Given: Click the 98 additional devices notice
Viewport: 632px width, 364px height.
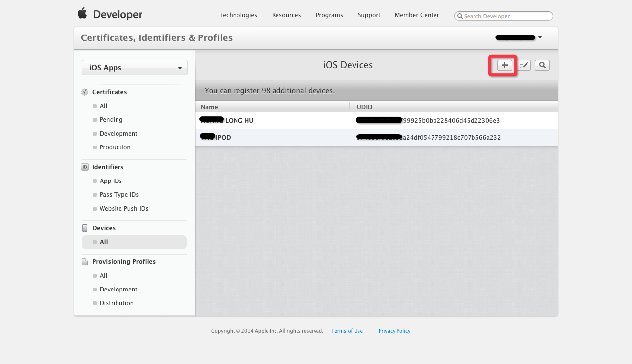Looking at the screenshot, I should point(270,91).
